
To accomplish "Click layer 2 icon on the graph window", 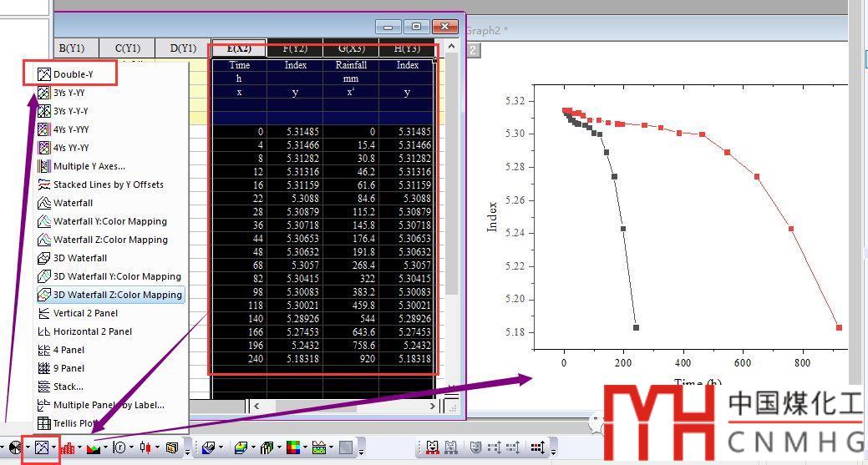I will [x=473, y=50].
